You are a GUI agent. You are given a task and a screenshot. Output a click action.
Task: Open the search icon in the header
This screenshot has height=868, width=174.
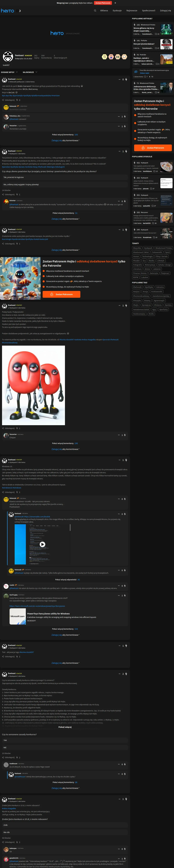click(x=95, y=10)
